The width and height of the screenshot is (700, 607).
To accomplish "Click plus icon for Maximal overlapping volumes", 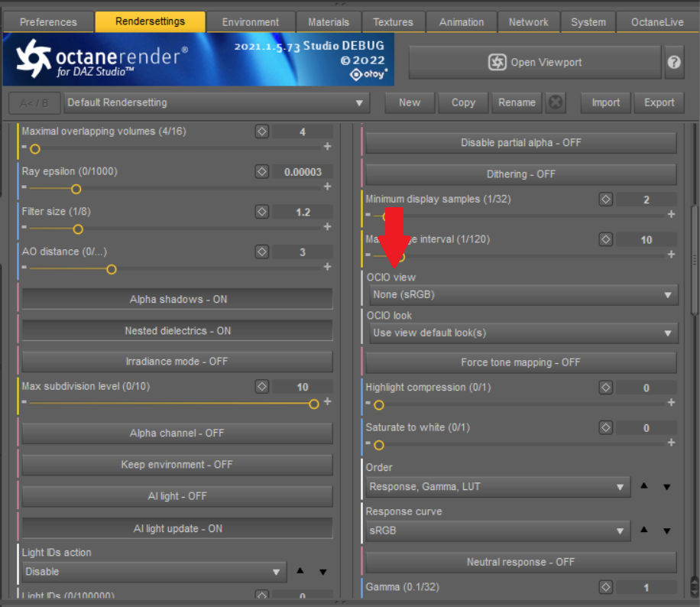I will [x=327, y=147].
